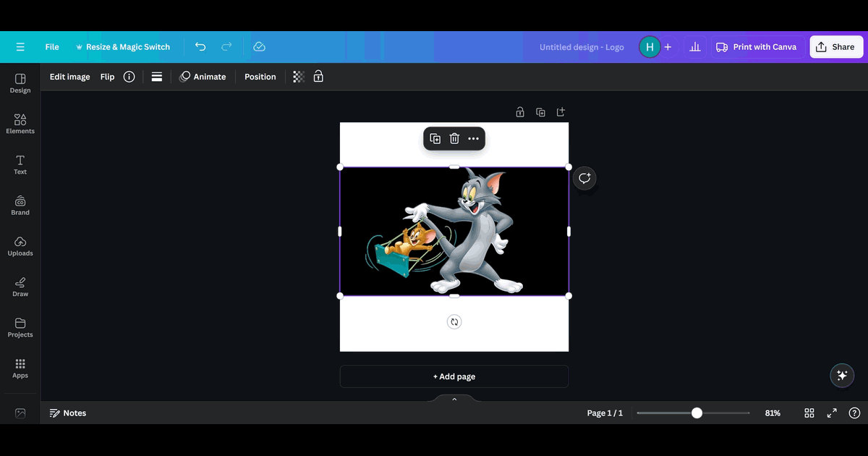Open the Projects sidebar tab

pyautogui.click(x=20, y=327)
